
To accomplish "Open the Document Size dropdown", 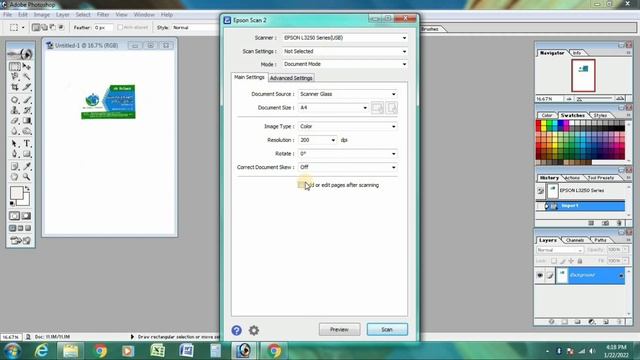I will (x=333, y=108).
